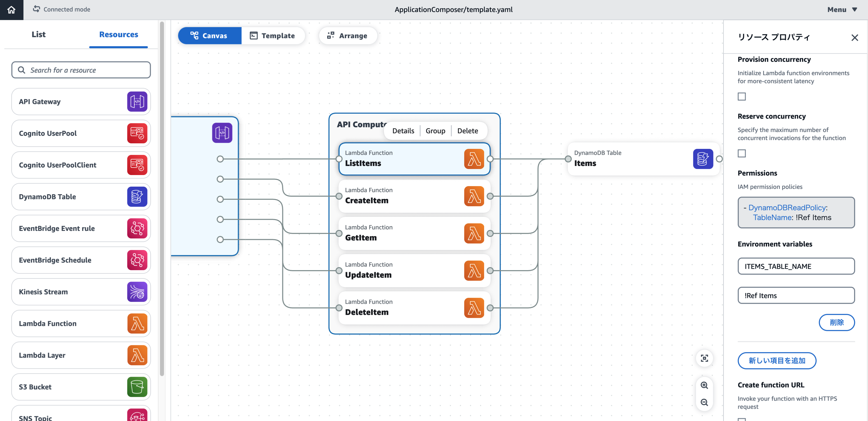
Task: Select the Canvas view
Action: tap(209, 36)
